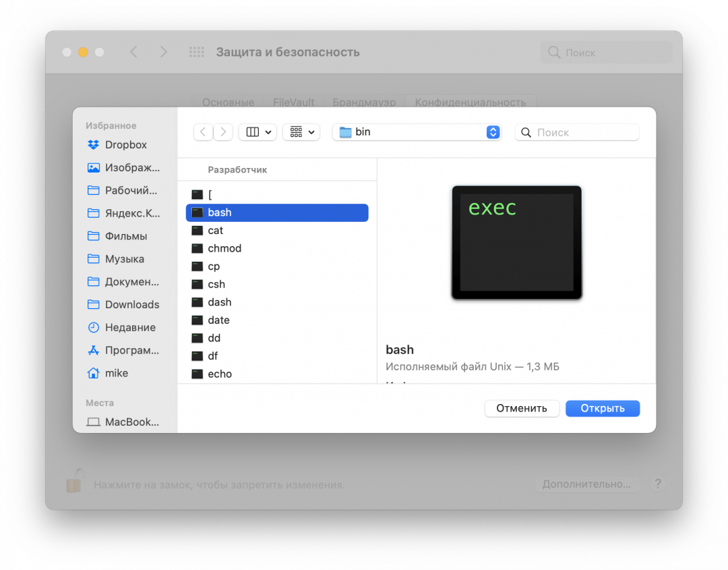The image size is (728, 570).
Task: Select Недавние clock icon in sidebar
Action: 94,328
